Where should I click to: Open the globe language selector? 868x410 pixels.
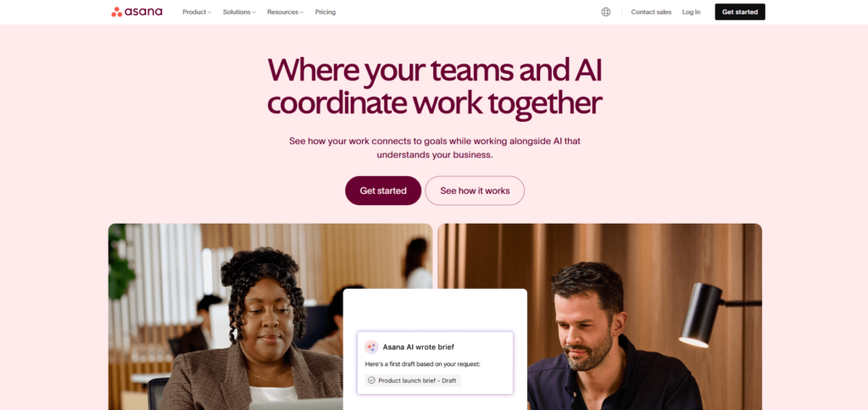click(605, 12)
